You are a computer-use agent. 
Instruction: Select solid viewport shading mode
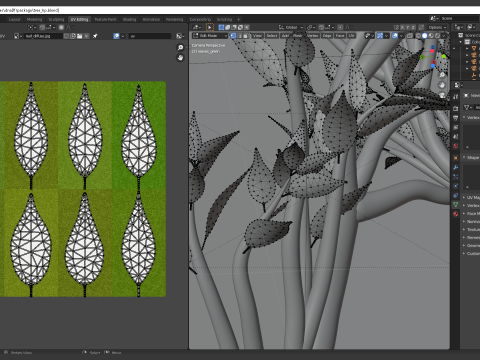tap(424, 36)
